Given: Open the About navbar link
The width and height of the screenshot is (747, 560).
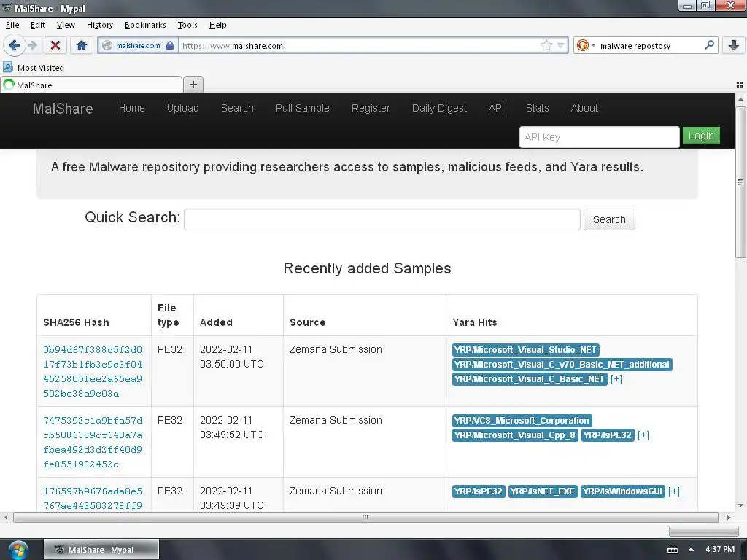Looking at the screenshot, I should pyautogui.click(x=584, y=108).
